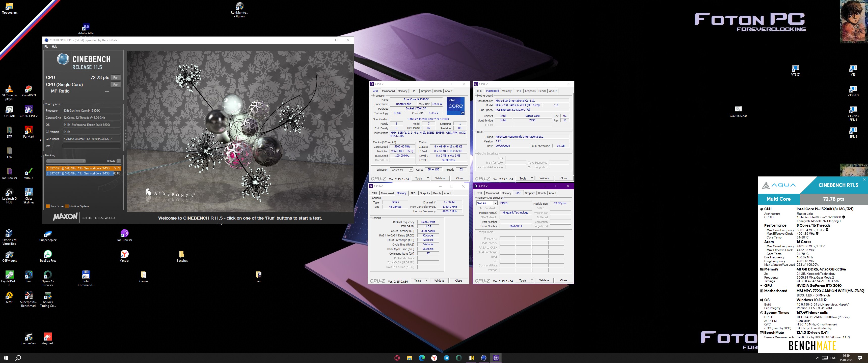Switch to SPD tab in Memory window
Screen dimensions: 868x363
413,193
